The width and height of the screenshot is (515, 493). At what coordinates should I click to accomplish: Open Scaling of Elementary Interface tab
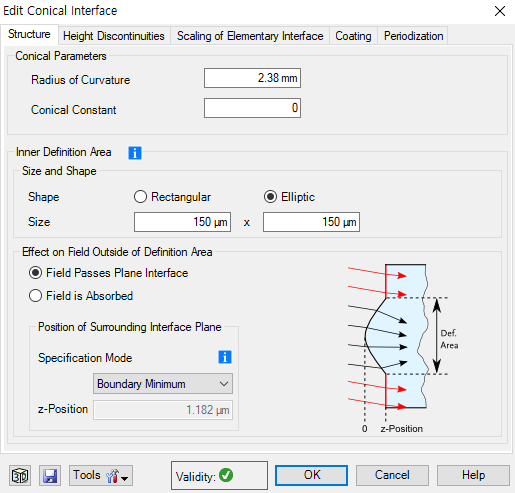[x=250, y=36]
